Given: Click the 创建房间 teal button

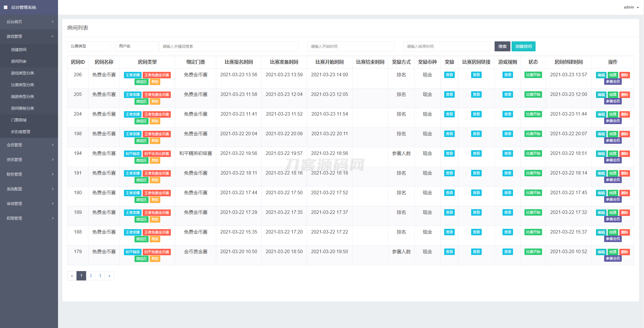Looking at the screenshot, I should click(524, 46).
